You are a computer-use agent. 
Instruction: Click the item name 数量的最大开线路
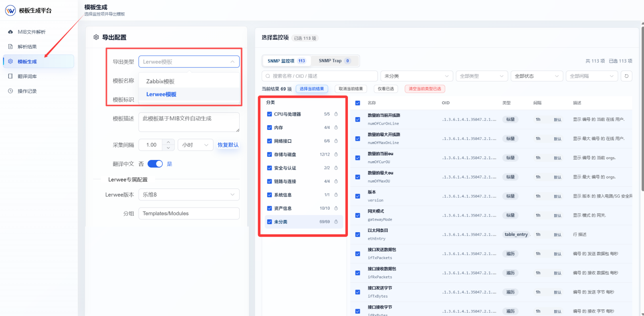coord(384,134)
